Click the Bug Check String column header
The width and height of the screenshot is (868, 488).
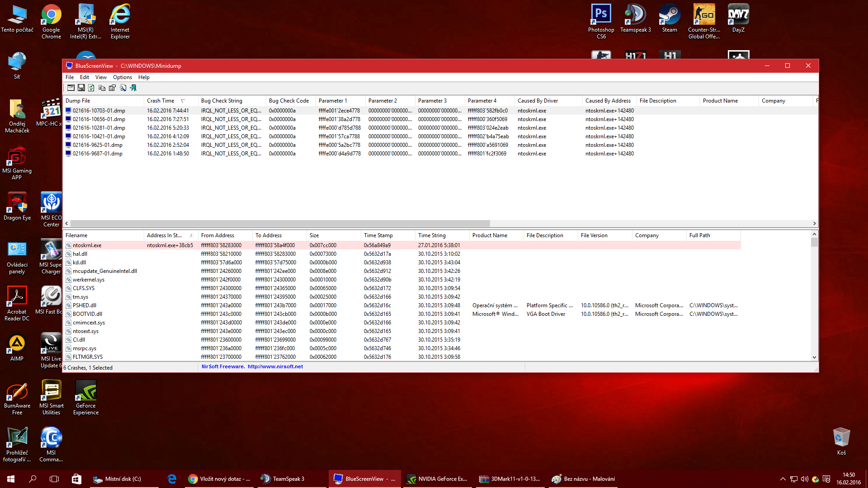[x=222, y=101]
